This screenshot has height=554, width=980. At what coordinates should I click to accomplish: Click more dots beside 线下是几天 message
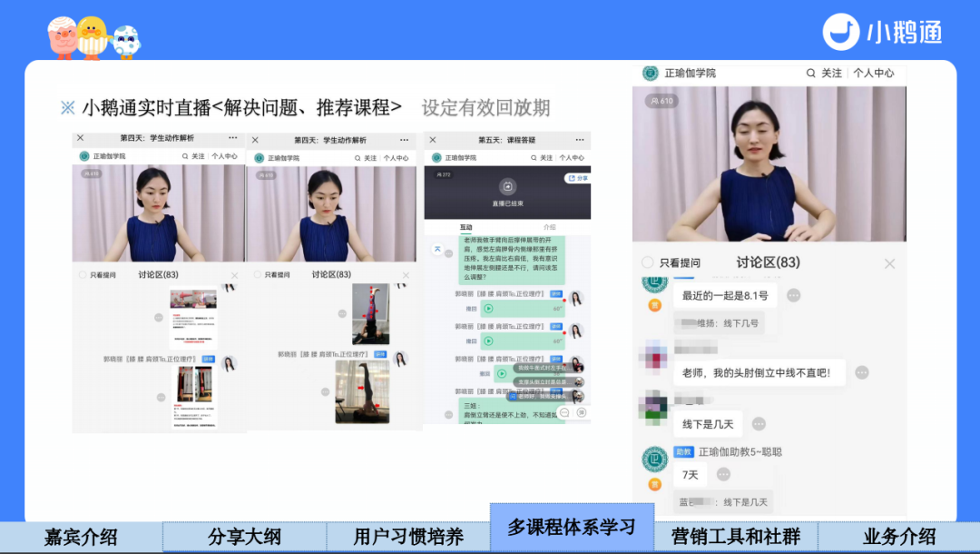(x=759, y=424)
